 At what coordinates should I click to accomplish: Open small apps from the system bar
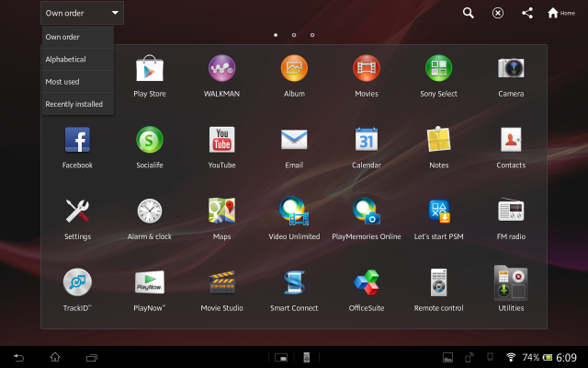[281, 358]
